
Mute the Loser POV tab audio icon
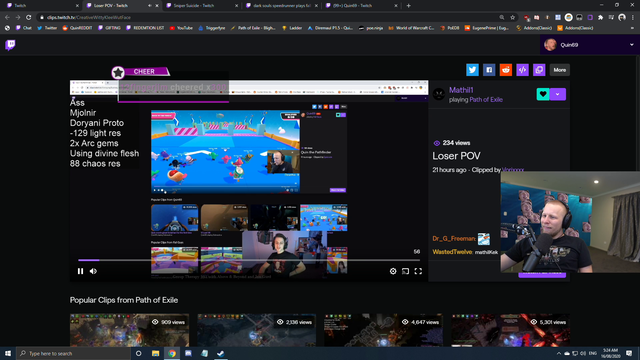pyautogui.click(x=149, y=6)
